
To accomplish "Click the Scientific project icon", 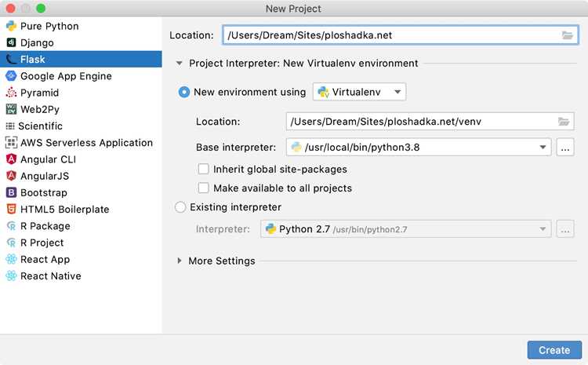I will coord(10,126).
